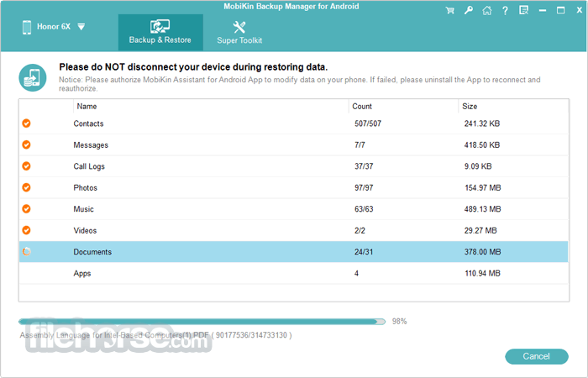Select the Messages row name
The image size is (588, 378).
click(x=91, y=145)
